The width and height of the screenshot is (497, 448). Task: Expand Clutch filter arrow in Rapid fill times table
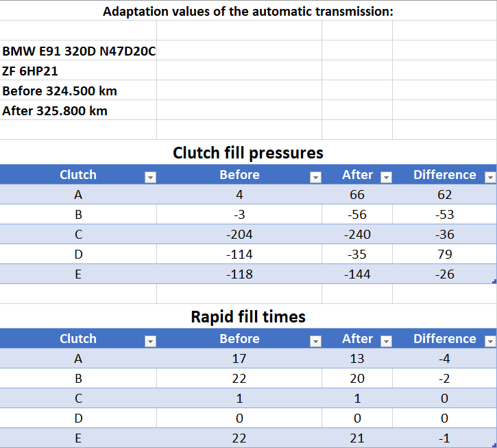[150, 342]
